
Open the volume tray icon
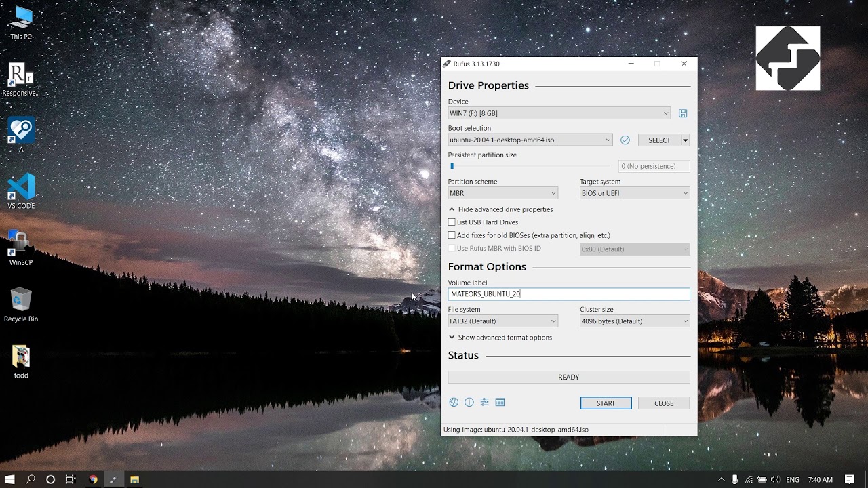(x=775, y=479)
